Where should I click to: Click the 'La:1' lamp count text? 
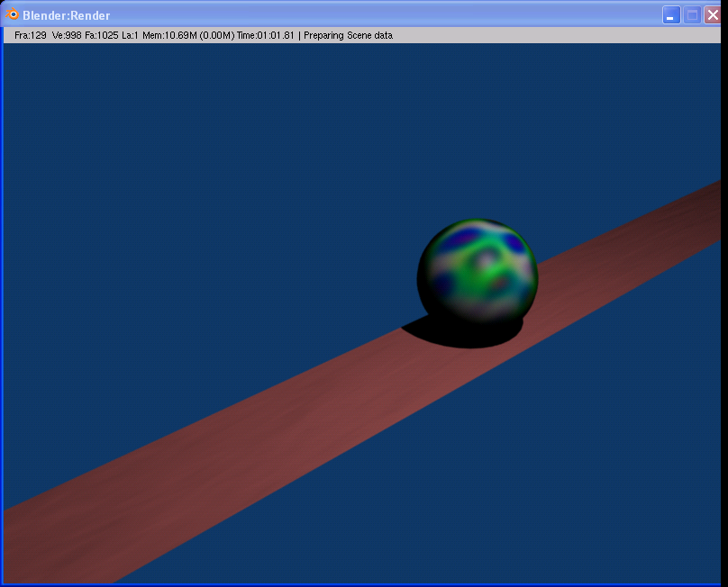point(130,35)
